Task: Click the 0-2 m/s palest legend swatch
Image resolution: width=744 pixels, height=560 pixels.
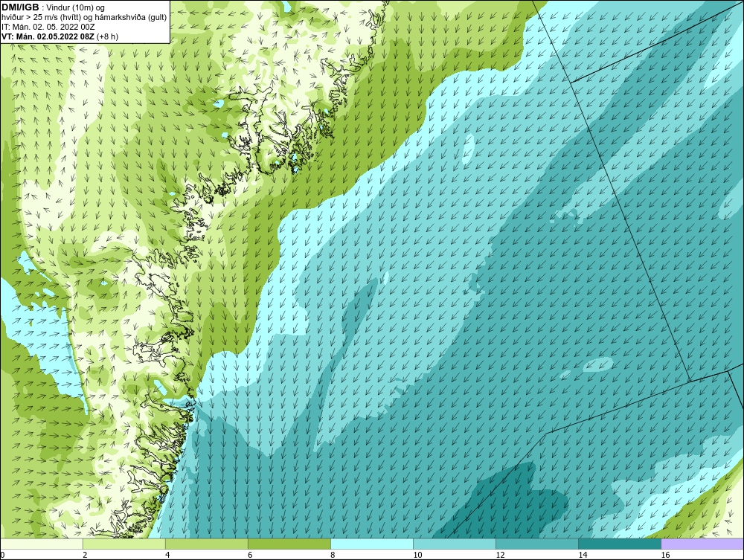Action: 41,544
